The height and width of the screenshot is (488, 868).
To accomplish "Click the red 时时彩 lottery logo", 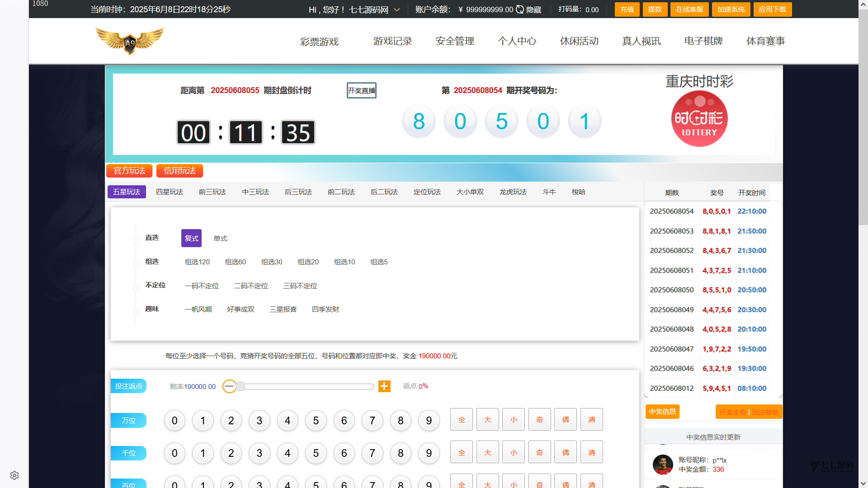I will (699, 119).
